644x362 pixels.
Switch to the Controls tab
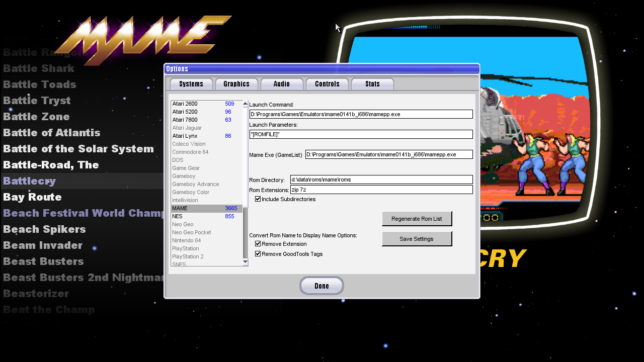[x=327, y=84]
